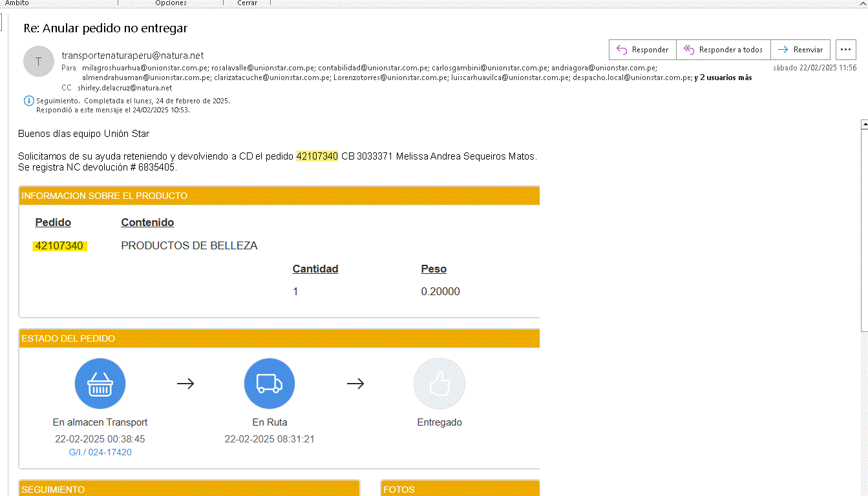This screenshot has height=496, width=868.
Task: Click arrow between almacen and En Ruta
Action: coord(185,384)
